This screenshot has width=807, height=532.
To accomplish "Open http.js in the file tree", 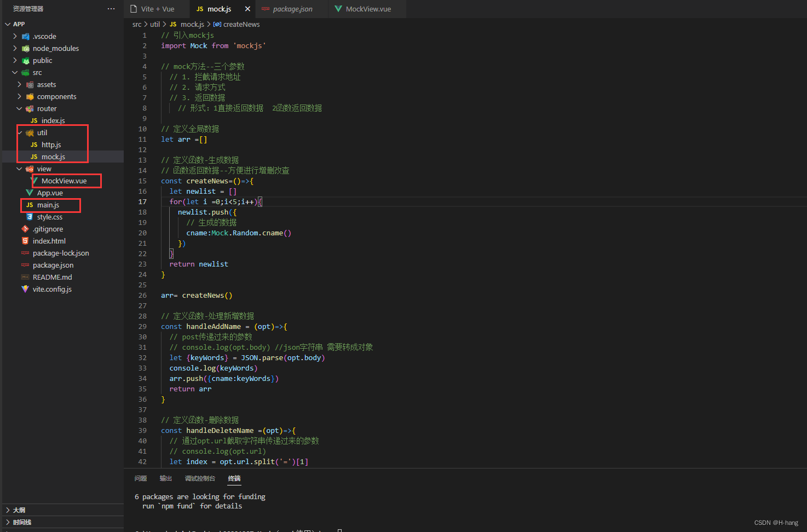I will pyautogui.click(x=51, y=144).
